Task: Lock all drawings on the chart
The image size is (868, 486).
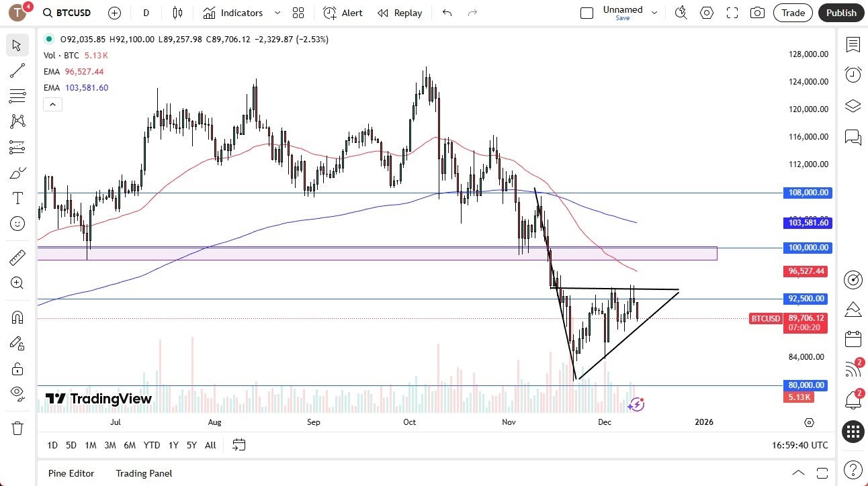Action: [x=17, y=369]
